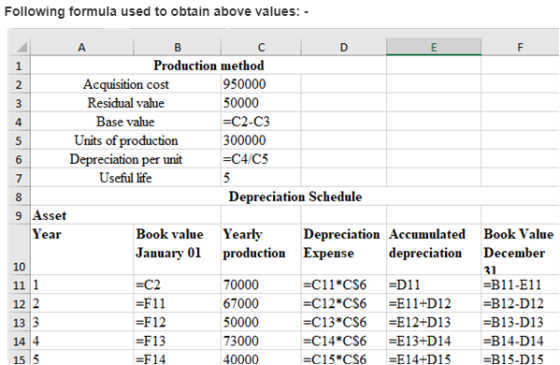The height and width of the screenshot is (365, 560).
Task: Click yearly production 73000
Action: pyautogui.click(x=261, y=341)
